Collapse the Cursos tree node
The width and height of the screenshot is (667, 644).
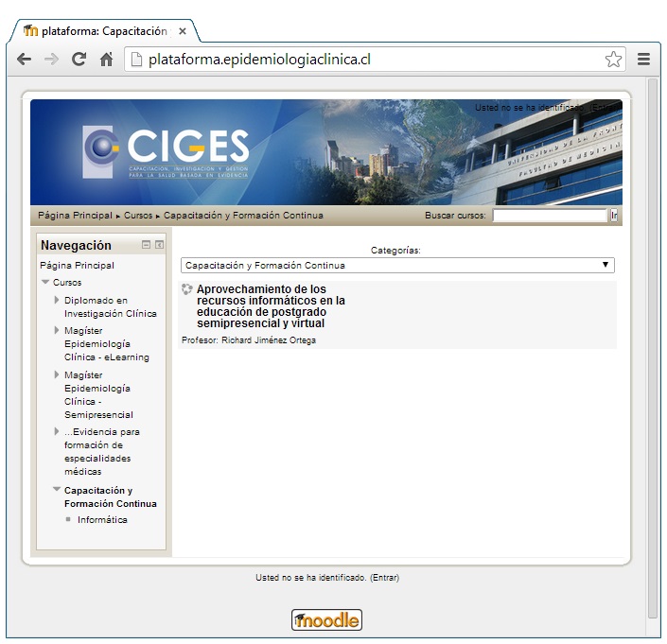45,282
